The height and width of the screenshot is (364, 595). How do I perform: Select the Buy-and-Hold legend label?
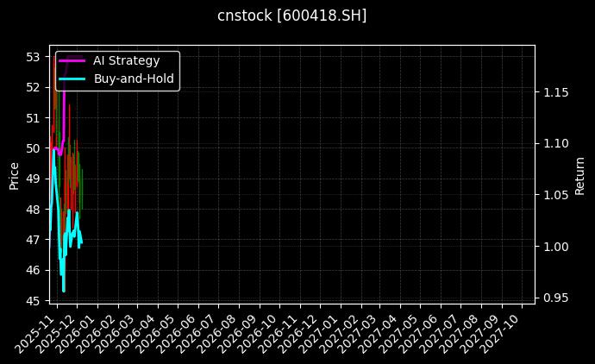click(x=134, y=78)
